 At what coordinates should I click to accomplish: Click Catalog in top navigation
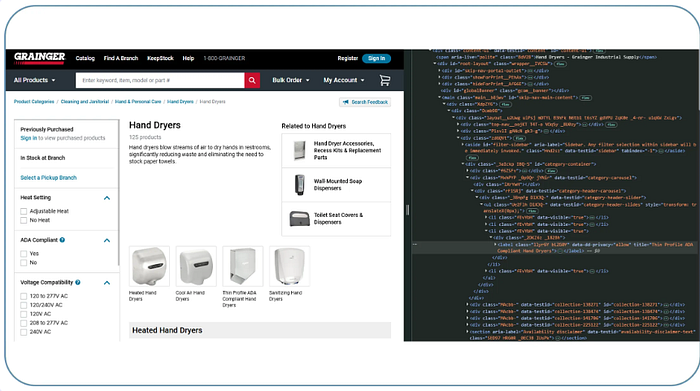(85, 58)
